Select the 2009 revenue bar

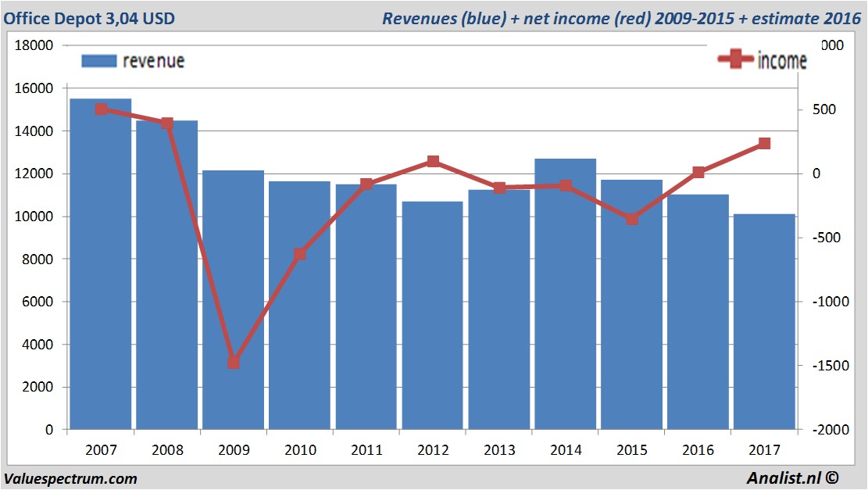tap(233, 299)
